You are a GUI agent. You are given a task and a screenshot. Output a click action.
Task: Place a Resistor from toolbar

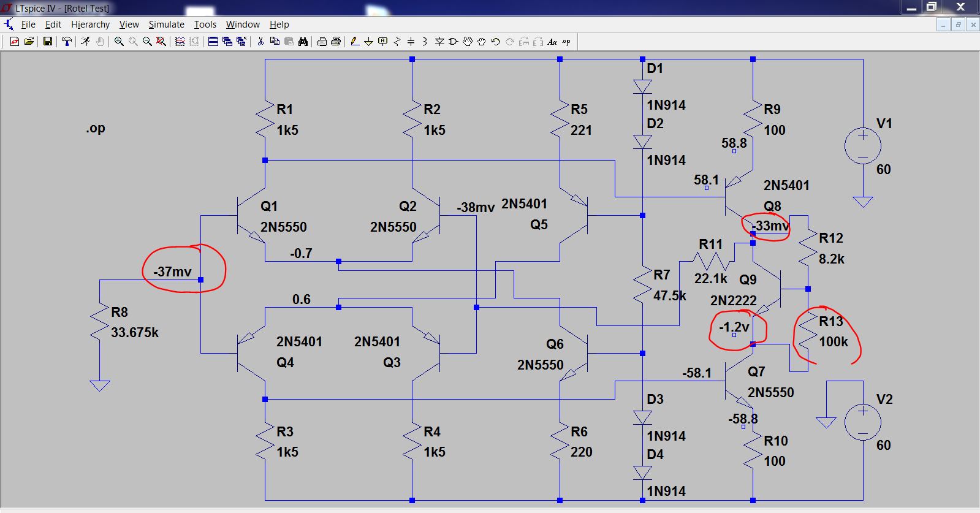pos(397,42)
